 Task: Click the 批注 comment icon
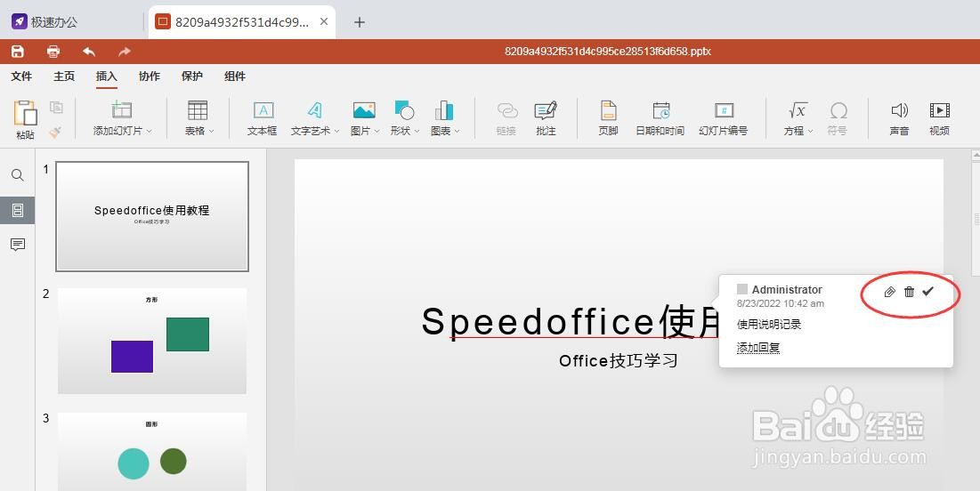pyautogui.click(x=546, y=110)
